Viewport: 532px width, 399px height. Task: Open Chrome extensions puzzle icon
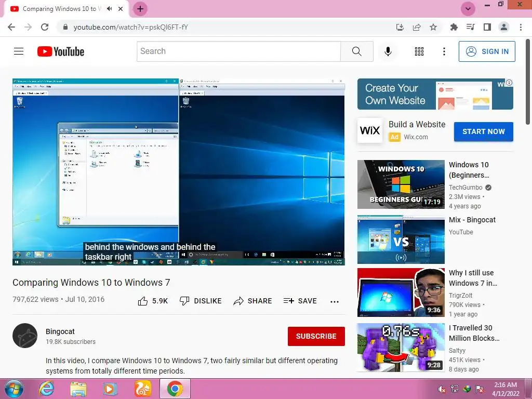tap(454, 27)
